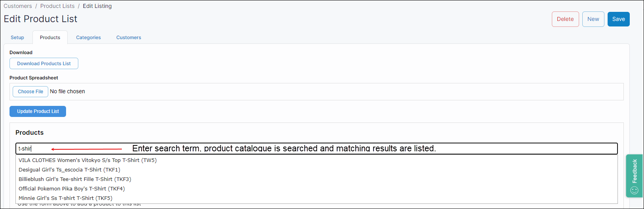Click the New button
This screenshot has height=209, width=644.
(x=593, y=19)
